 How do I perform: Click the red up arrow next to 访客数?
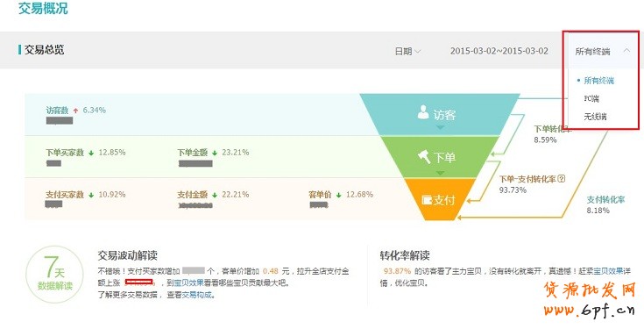click(x=75, y=111)
